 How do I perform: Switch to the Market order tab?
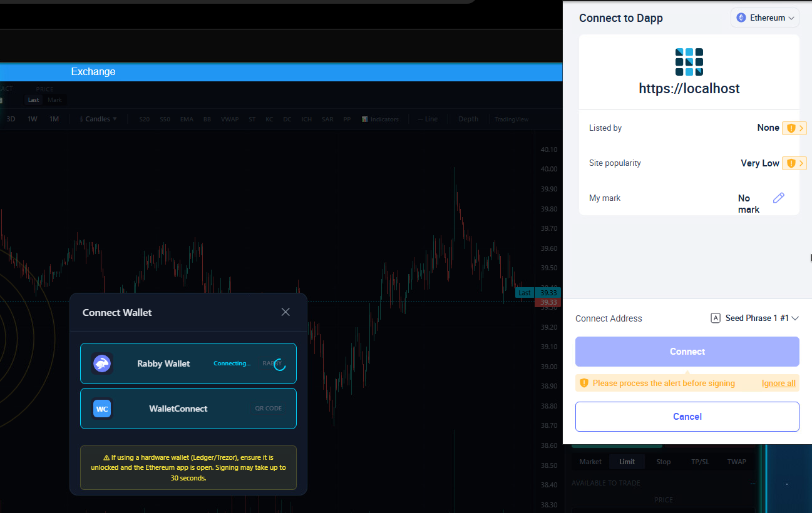pyautogui.click(x=590, y=462)
